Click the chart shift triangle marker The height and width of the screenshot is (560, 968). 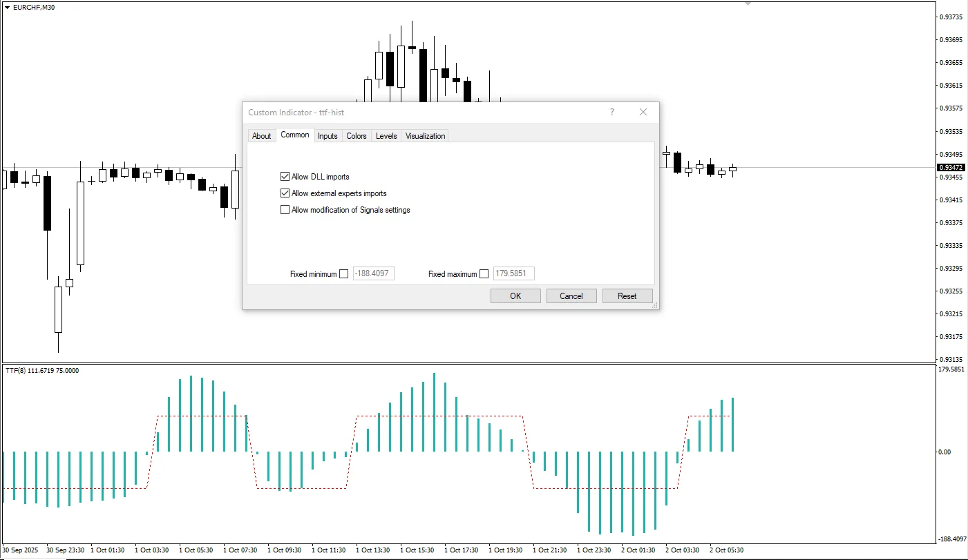(x=748, y=3)
